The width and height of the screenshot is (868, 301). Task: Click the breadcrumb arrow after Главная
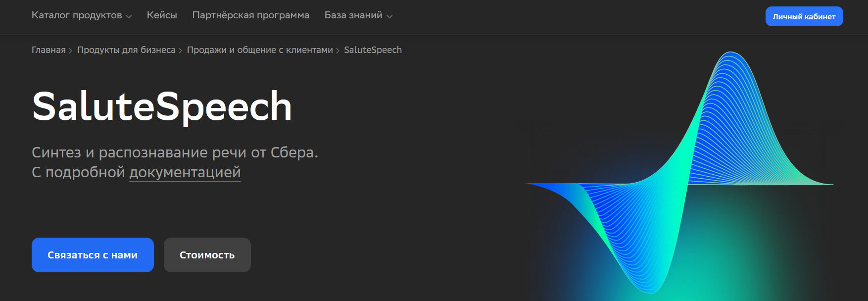71,50
